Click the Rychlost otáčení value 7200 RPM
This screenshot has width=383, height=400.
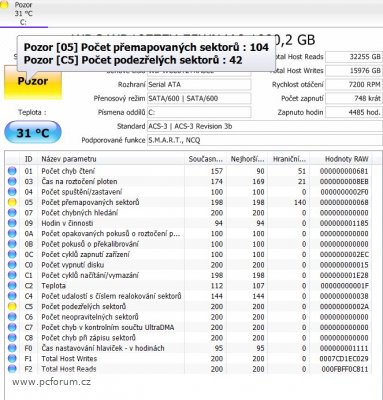354,85
